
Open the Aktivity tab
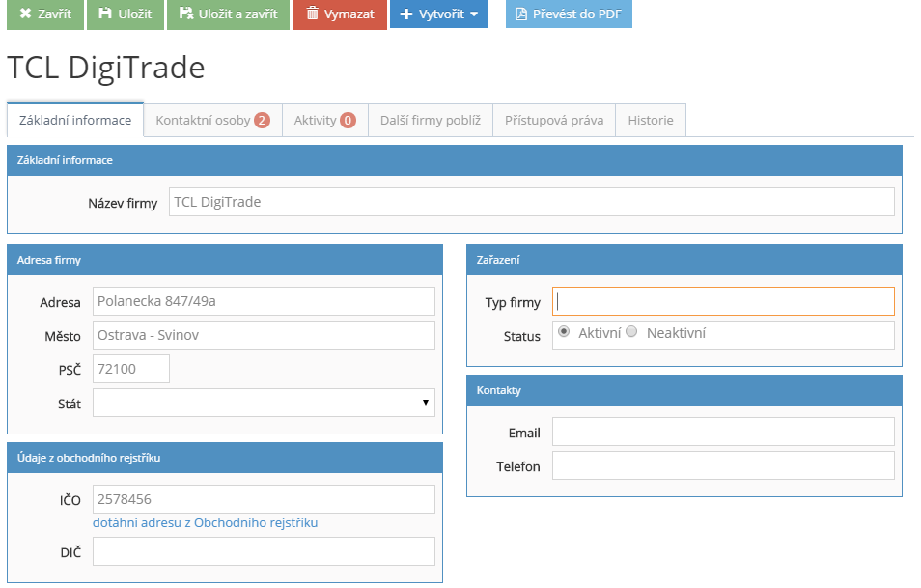(324, 121)
